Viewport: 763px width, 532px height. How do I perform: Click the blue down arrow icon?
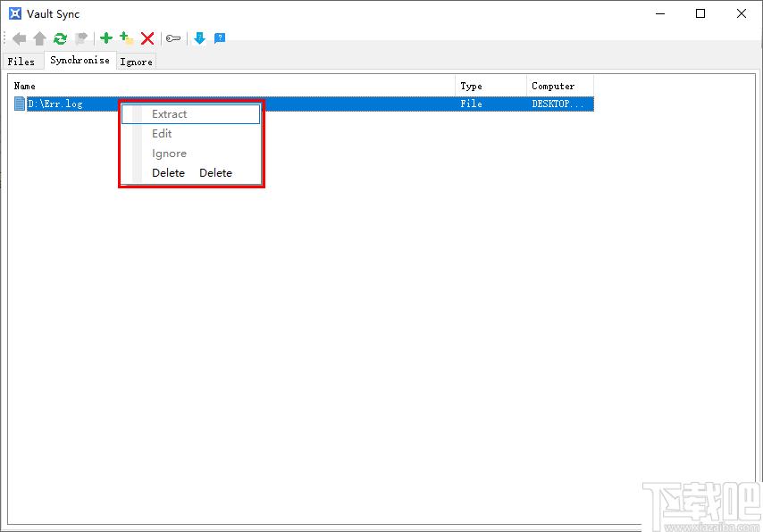(199, 37)
